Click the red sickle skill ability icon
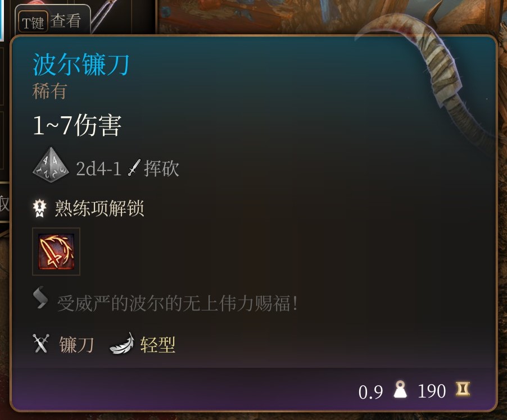This screenshot has height=420, width=507. click(x=56, y=252)
